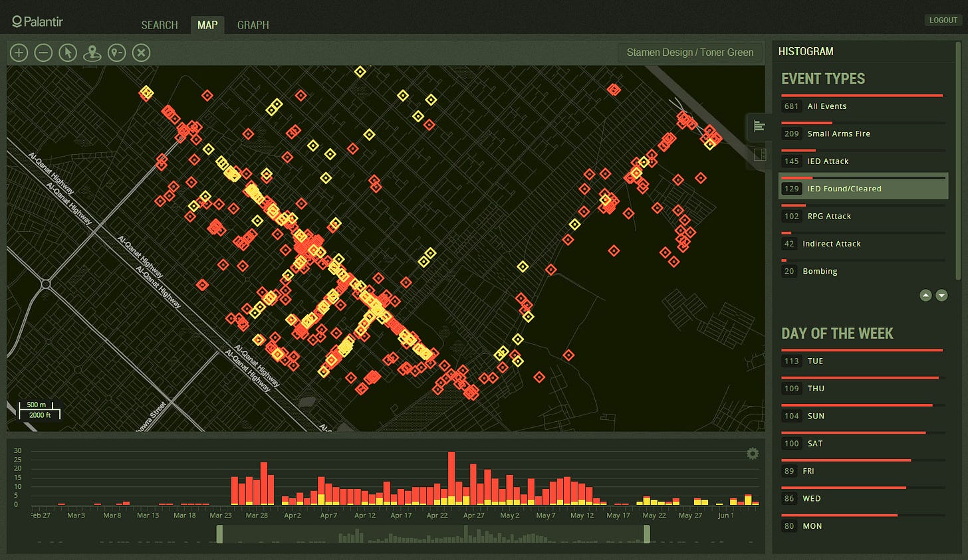The height and width of the screenshot is (560, 968).
Task: Toggle the histogram panel flyout
Action: click(759, 126)
